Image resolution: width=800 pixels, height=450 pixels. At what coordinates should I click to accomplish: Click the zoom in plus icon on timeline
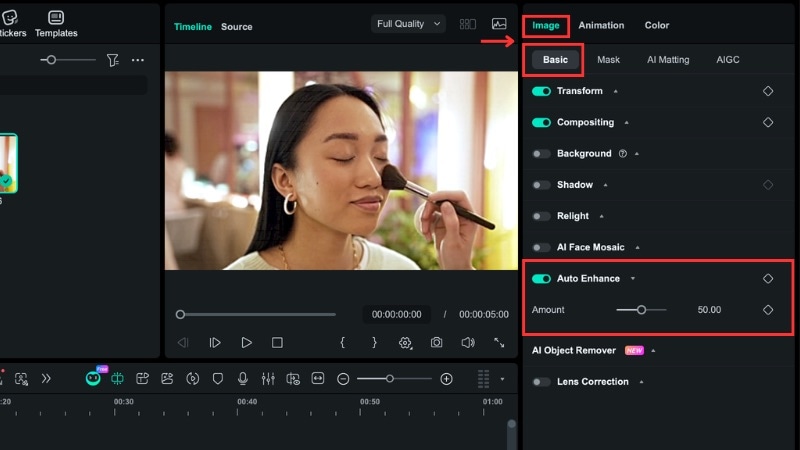(x=446, y=379)
